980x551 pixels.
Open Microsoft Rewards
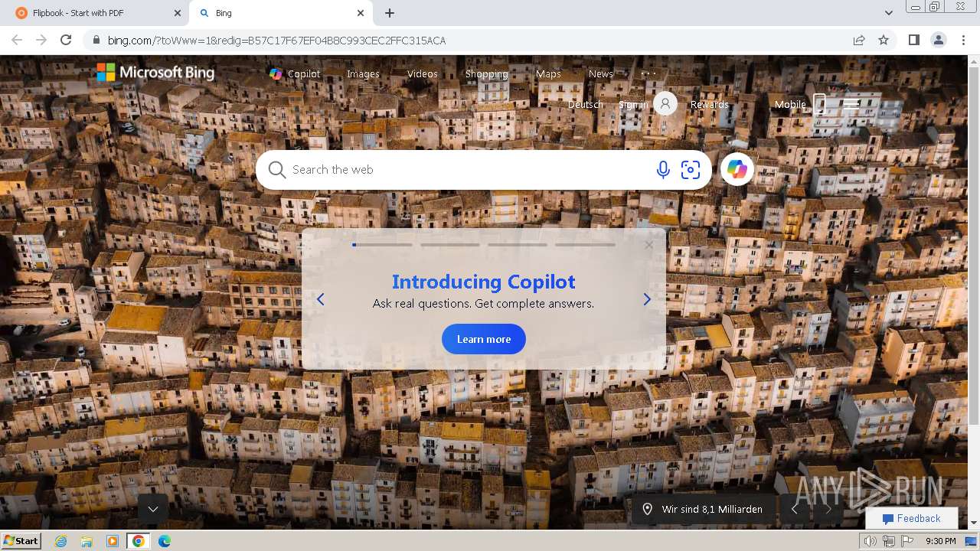click(710, 104)
